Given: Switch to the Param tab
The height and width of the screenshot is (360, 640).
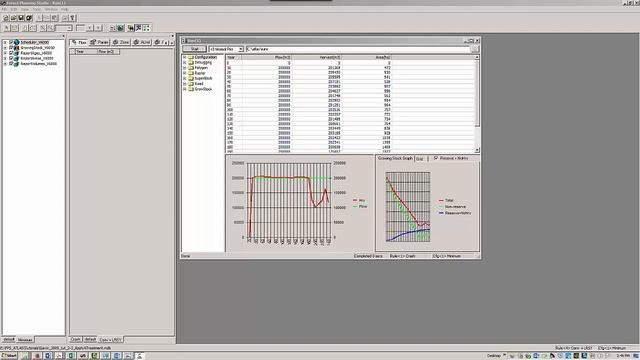Looking at the screenshot, I should [100, 42].
